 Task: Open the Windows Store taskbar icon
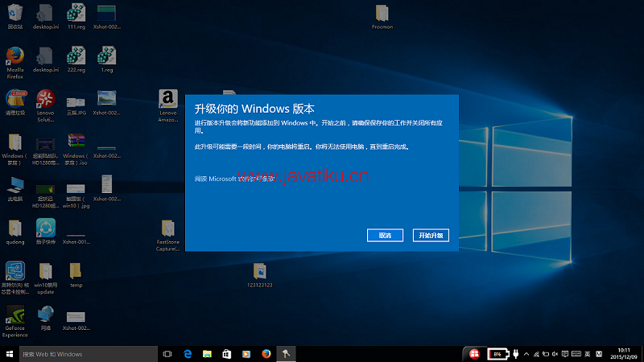(x=227, y=354)
